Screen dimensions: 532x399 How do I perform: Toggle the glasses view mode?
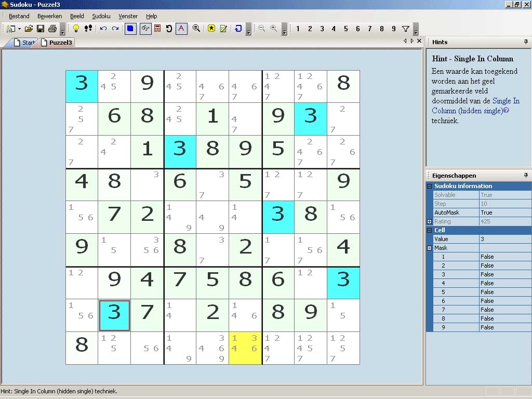pos(145,29)
